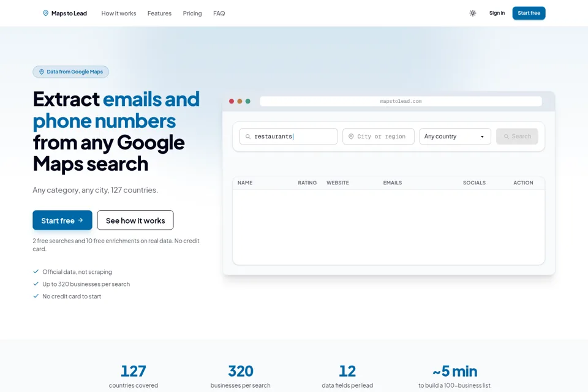Click the See how it works button
Viewport: 588px width, 392px height.
pyautogui.click(x=135, y=221)
